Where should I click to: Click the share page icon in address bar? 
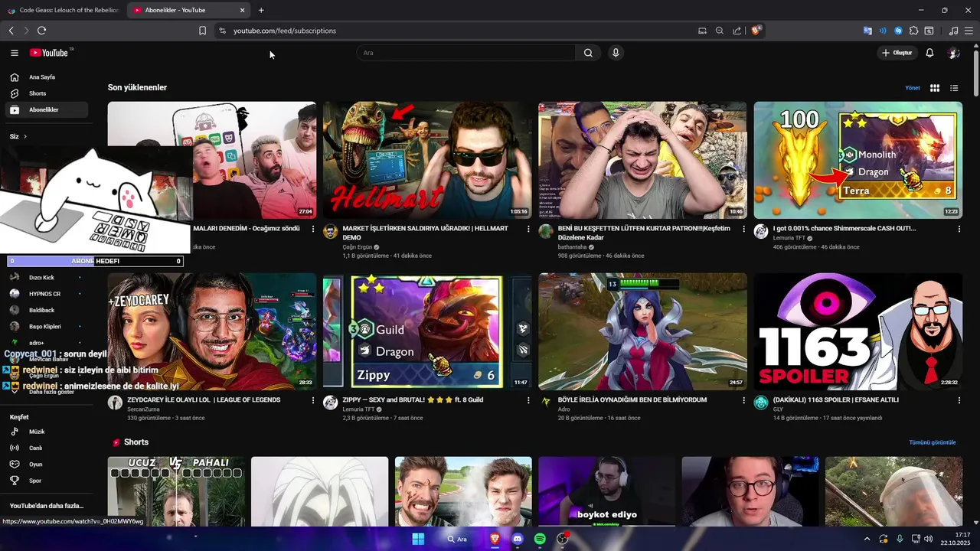tap(737, 31)
